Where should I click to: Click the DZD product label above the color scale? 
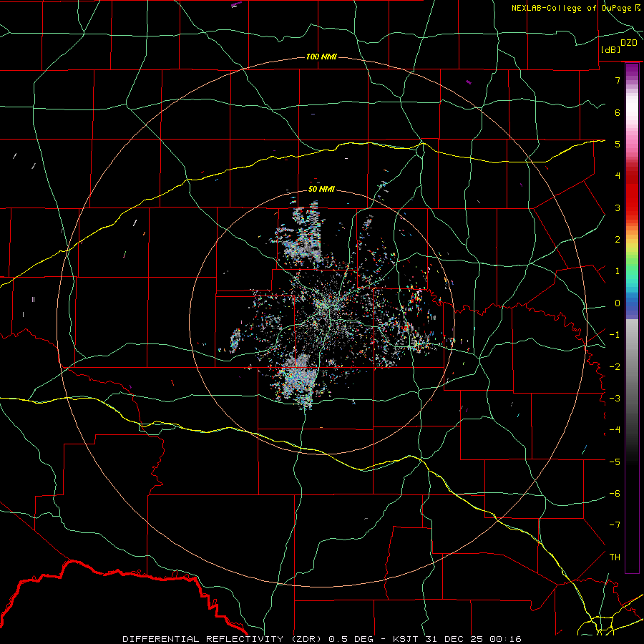click(x=629, y=43)
